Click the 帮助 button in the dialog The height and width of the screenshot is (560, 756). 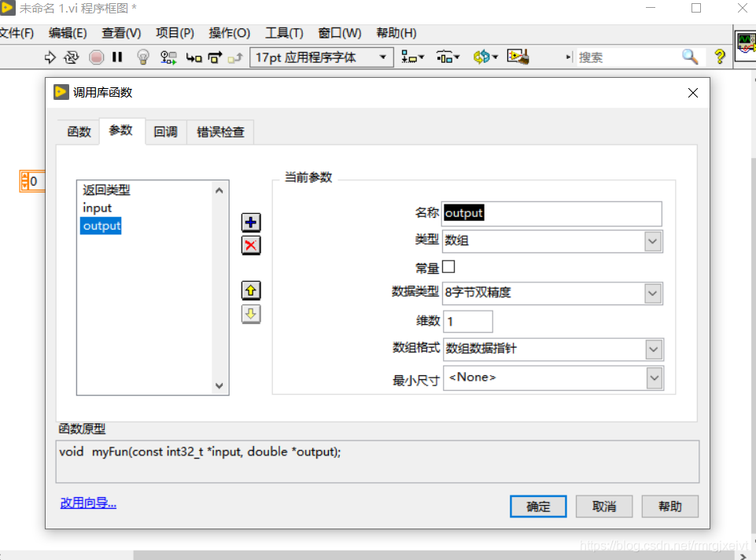(x=670, y=507)
